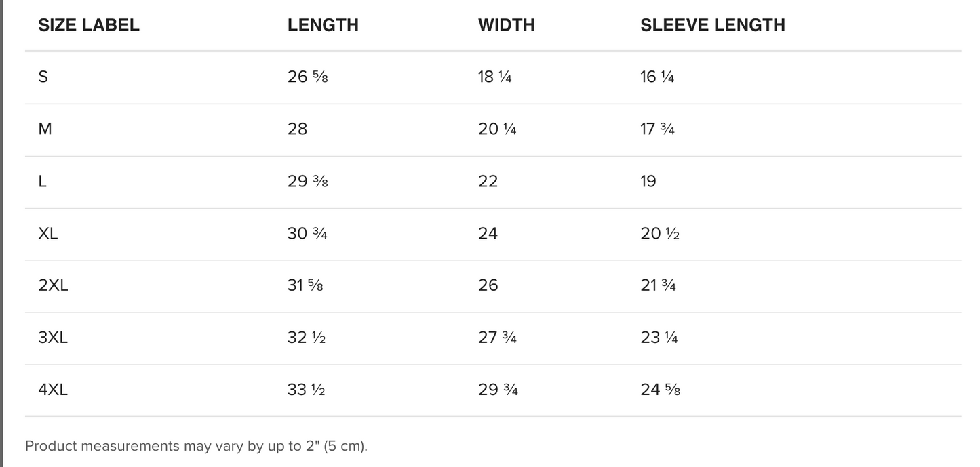Click the 23 ¼ sleeve length value
The width and height of the screenshot is (980, 467).
pyautogui.click(x=659, y=338)
